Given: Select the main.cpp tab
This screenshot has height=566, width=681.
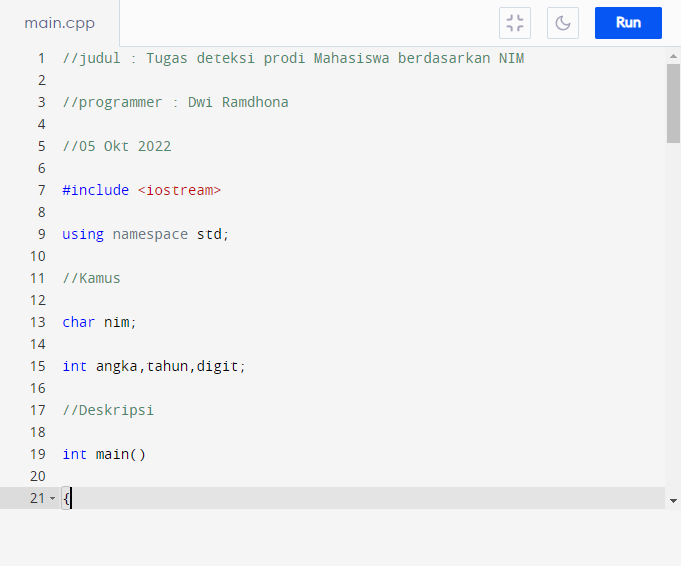Looking at the screenshot, I should tap(60, 23).
